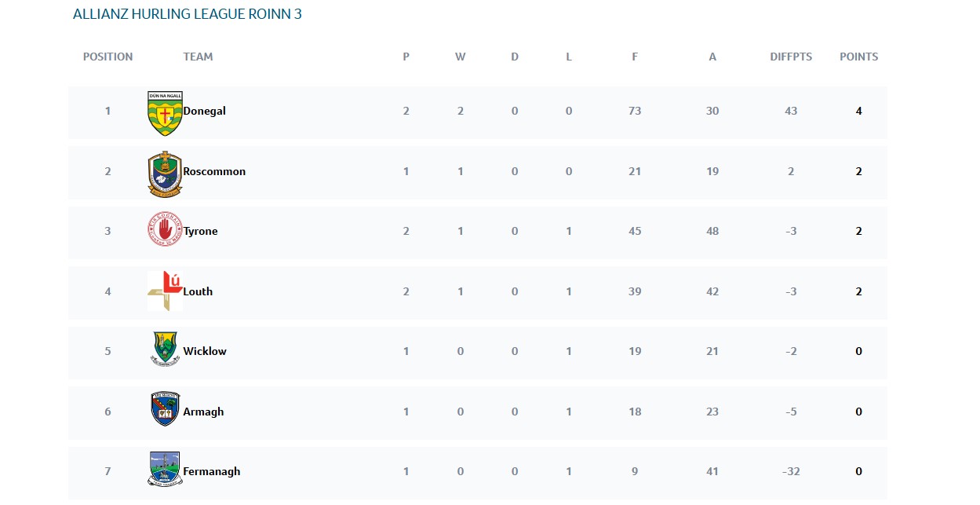Click Donegal's points total of 4
The image size is (980, 505).
tap(858, 112)
